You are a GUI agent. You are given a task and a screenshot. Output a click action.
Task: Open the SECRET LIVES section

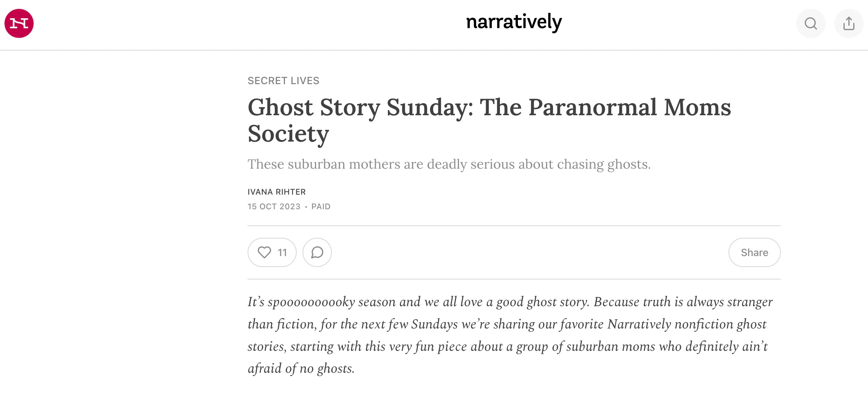coord(283,80)
